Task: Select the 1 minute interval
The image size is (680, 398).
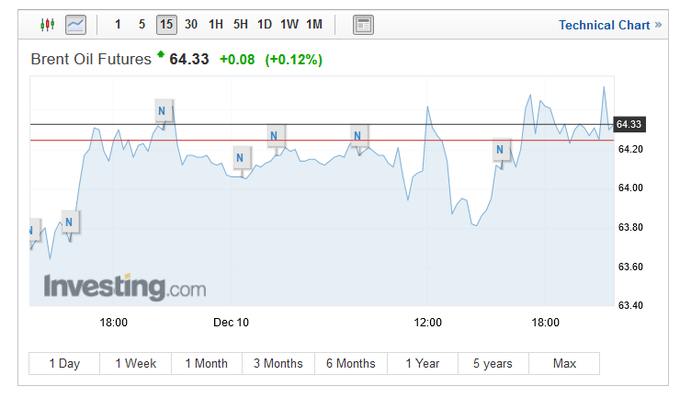Action: click(118, 24)
